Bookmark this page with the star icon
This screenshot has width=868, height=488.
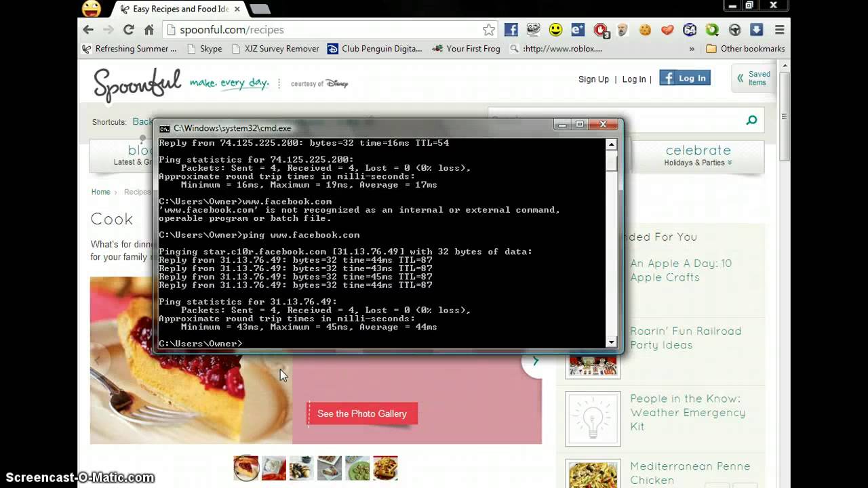coord(489,30)
